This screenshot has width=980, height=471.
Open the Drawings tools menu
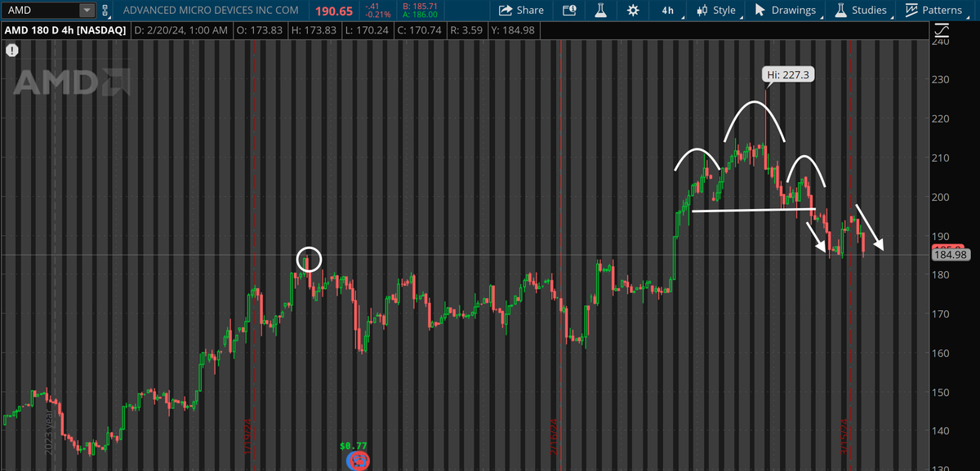(x=785, y=11)
